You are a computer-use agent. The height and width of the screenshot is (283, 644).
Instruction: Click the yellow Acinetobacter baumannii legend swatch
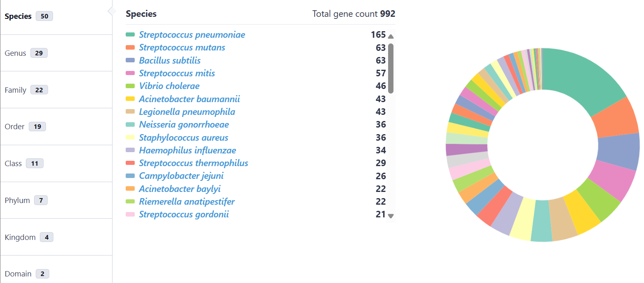[x=130, y=99]
